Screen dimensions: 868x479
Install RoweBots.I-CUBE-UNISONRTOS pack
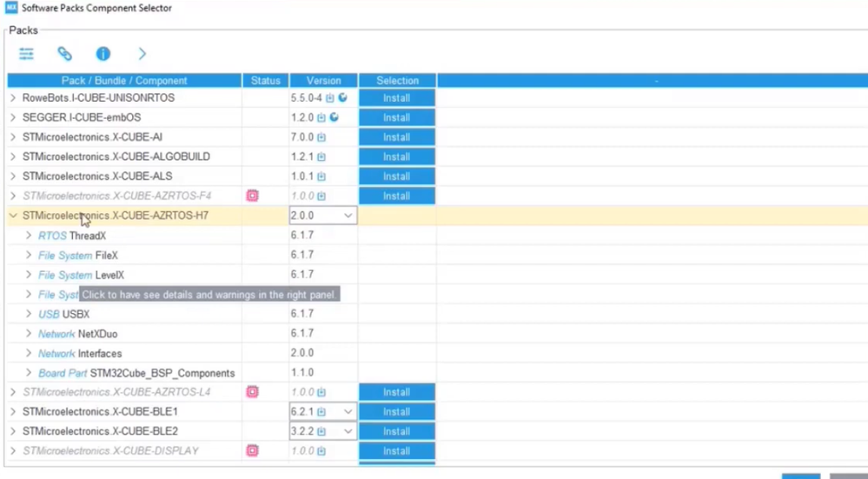[396, 98]
